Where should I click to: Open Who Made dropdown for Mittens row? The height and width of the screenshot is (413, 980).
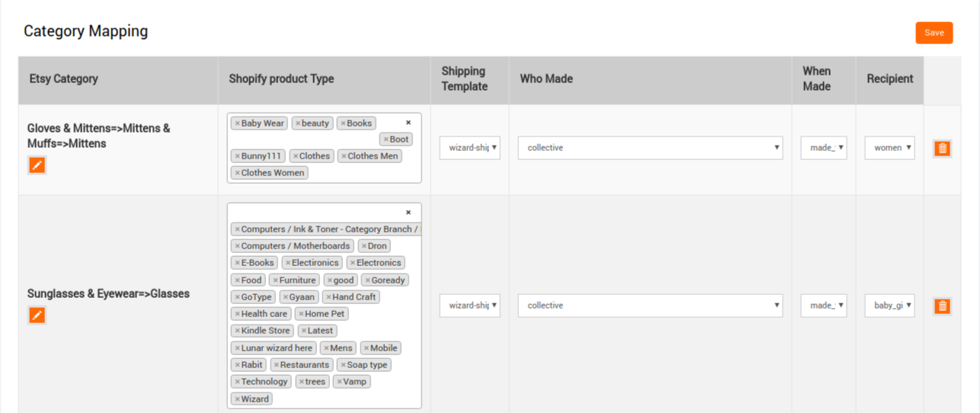(x=650, y=148)
